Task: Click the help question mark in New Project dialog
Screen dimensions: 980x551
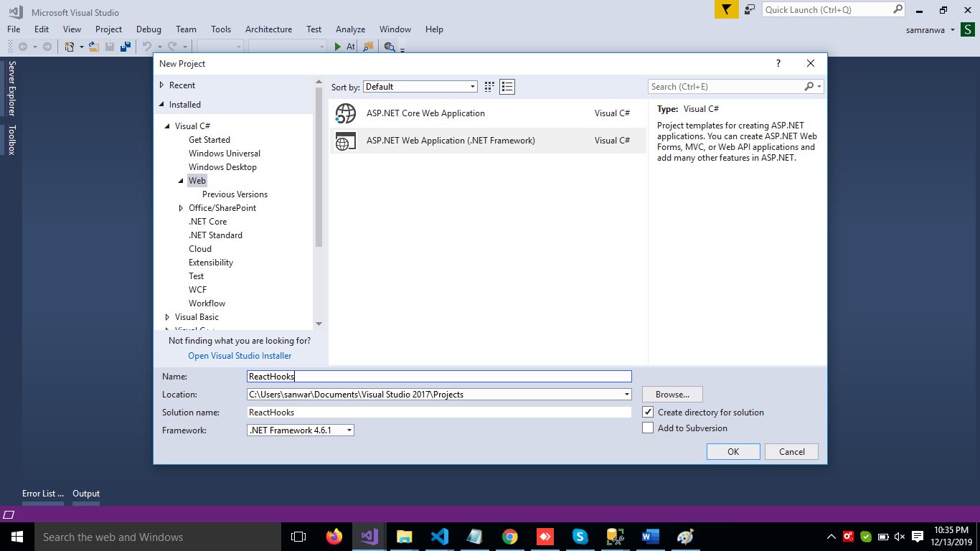Action: pos(778,64)
